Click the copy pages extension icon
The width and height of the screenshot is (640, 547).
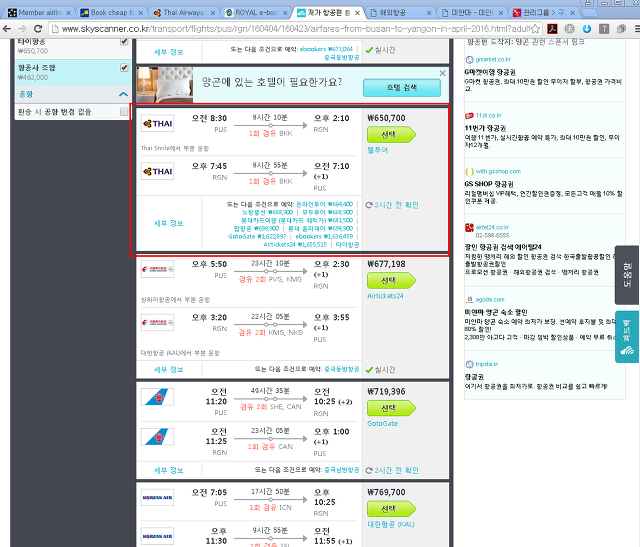click(621, 29)
